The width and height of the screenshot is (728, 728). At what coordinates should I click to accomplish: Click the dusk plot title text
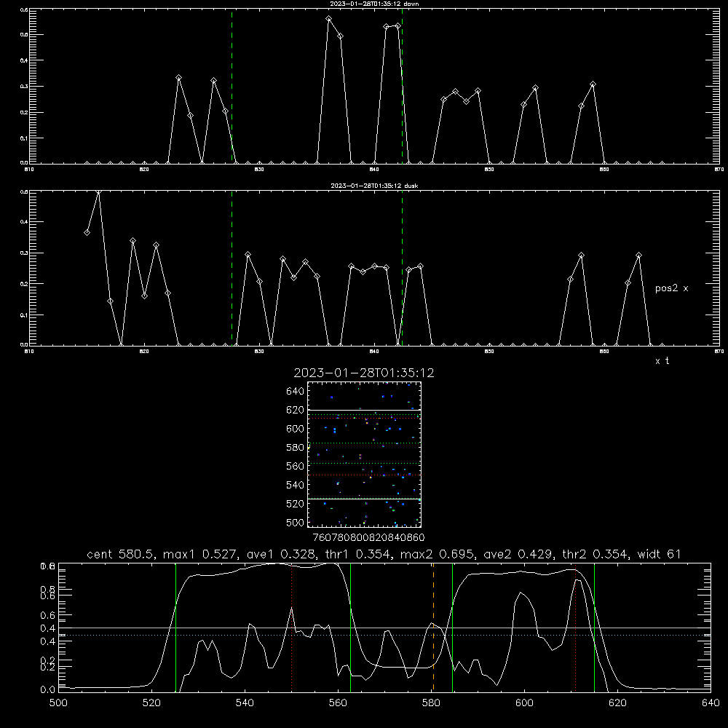coord(374,186)
